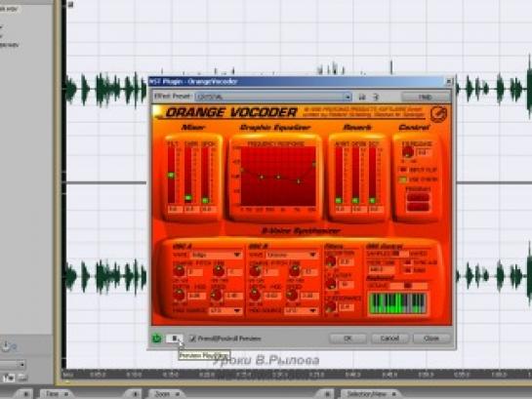Image resolution: width=532 pixels, height=399 pixels.
Task: Click the OSC A lower-left knob
Action: [x=180, y=296]
